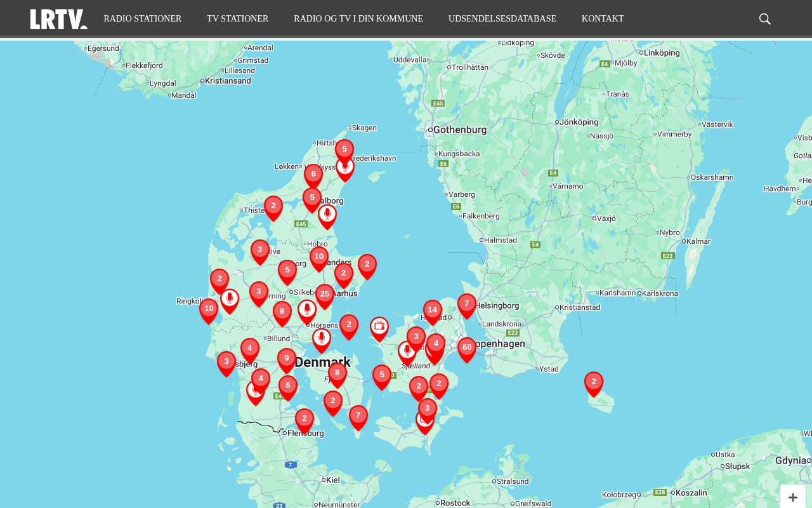Open the TV Stationer menu

(238, 19)
